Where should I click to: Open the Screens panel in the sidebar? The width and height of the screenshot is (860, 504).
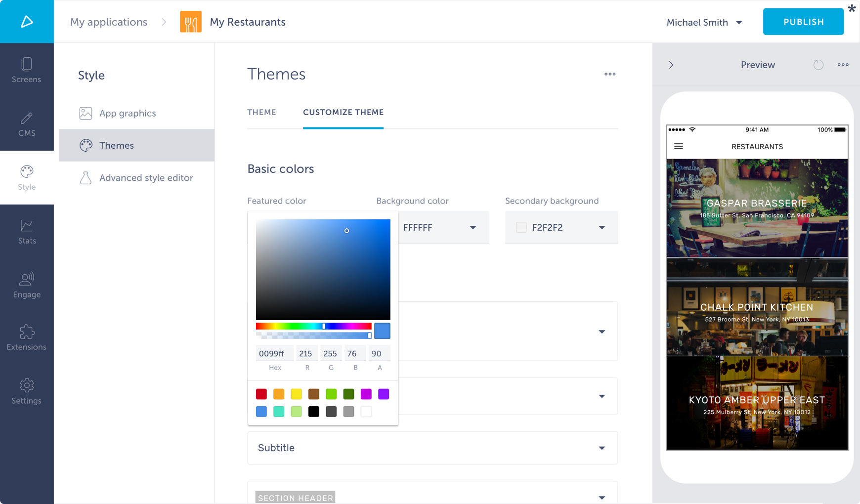tap(27, 70)
